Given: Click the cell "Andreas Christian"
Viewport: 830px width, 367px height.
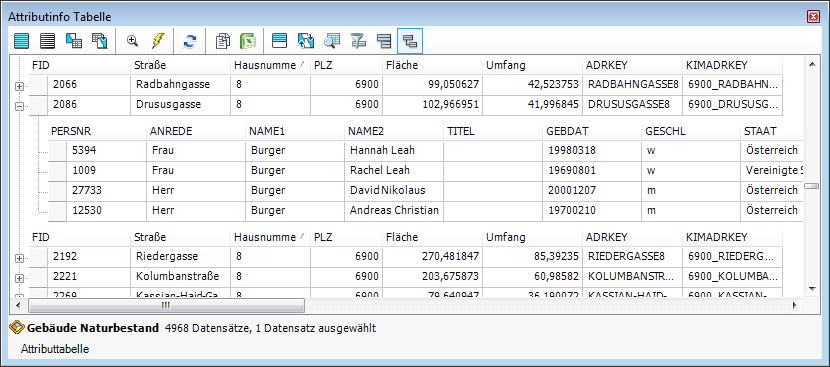Looking at the screenshot, I should 394,211.
